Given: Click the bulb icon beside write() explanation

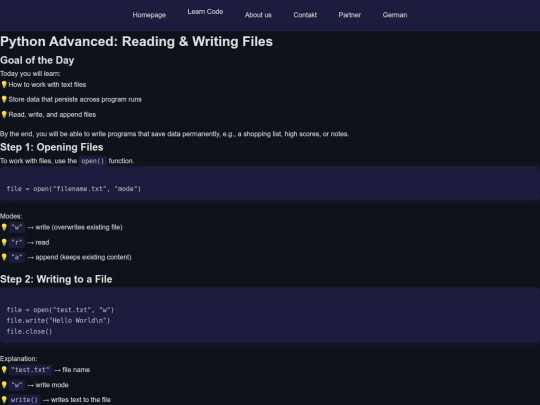Looking at the screenshot, I should (x=4, y=399).
